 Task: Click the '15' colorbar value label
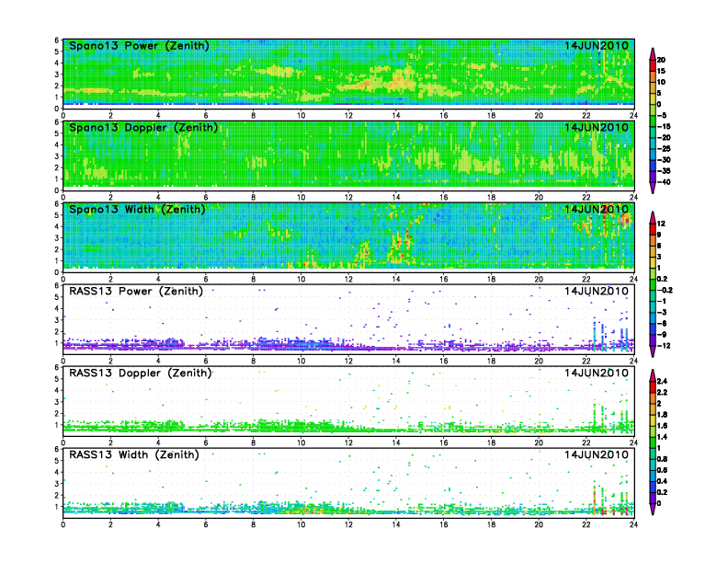tap(661, 71)
